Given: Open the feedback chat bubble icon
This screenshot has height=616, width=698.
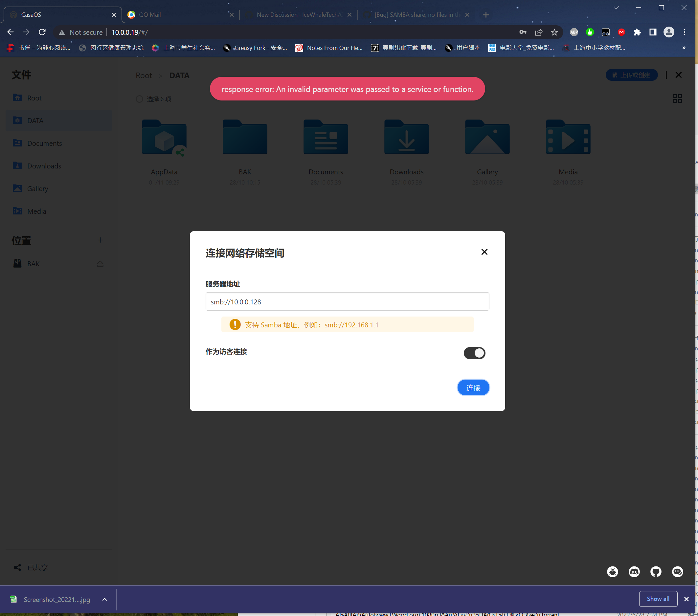Looking at the screenshot, I should [x=678, y=572].
